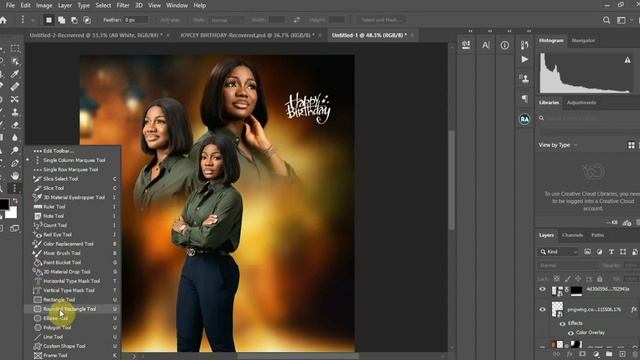Select the Hand tool in toolbar
The width and height of the screenshot is (640, 360).
click(x=15, y=176)
